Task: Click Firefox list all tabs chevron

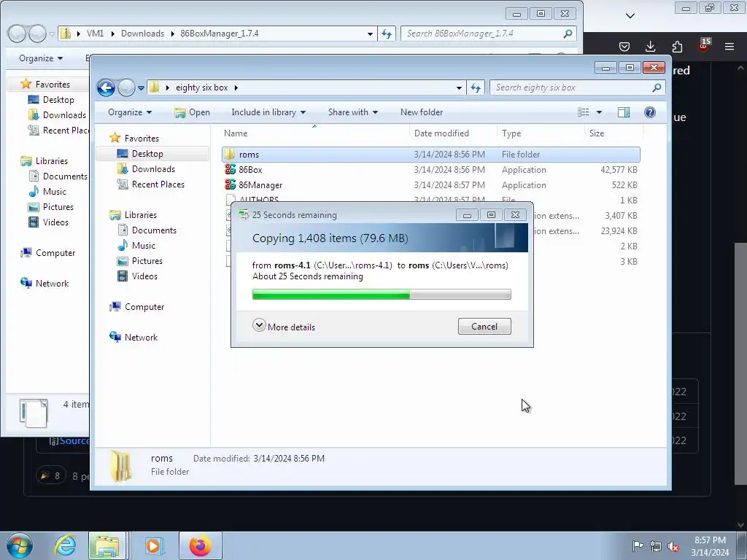Action: pyautogui.click(x=630, y=16)
